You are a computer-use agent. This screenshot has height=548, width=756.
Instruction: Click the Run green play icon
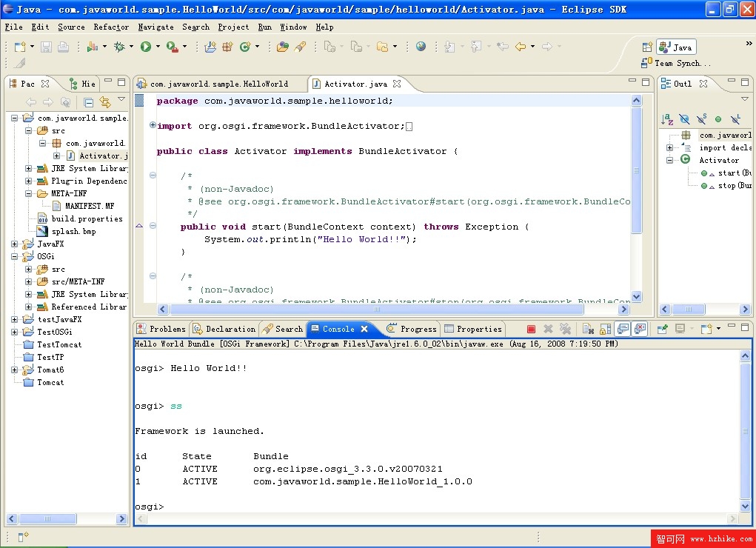point(146,47)
